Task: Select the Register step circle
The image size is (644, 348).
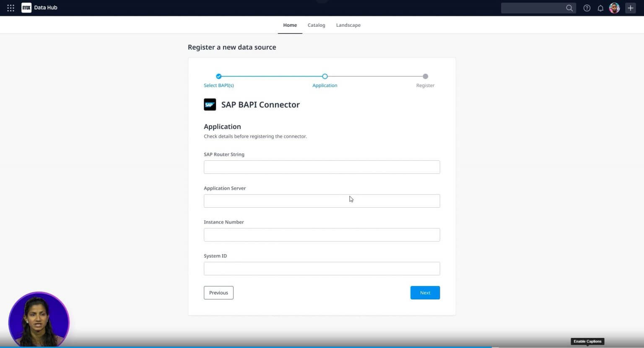Action: (x=425, y=76)
